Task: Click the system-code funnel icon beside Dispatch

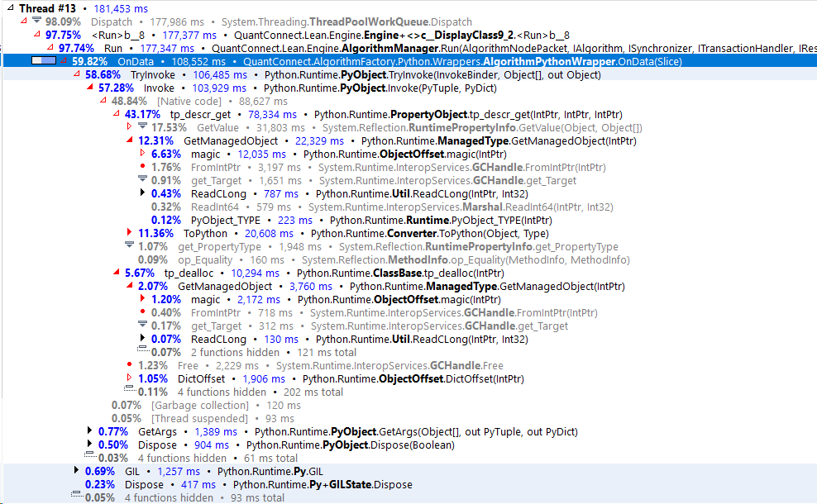Action: [x=36, y=21]
